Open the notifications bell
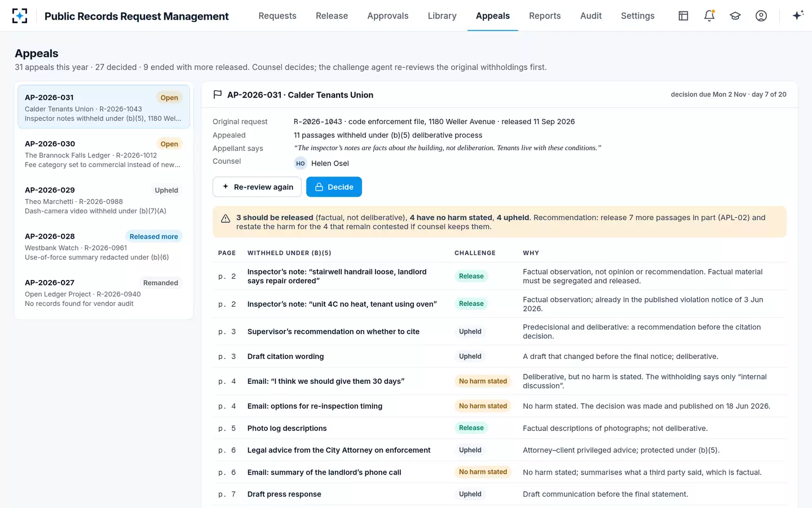 click(709, 16)
